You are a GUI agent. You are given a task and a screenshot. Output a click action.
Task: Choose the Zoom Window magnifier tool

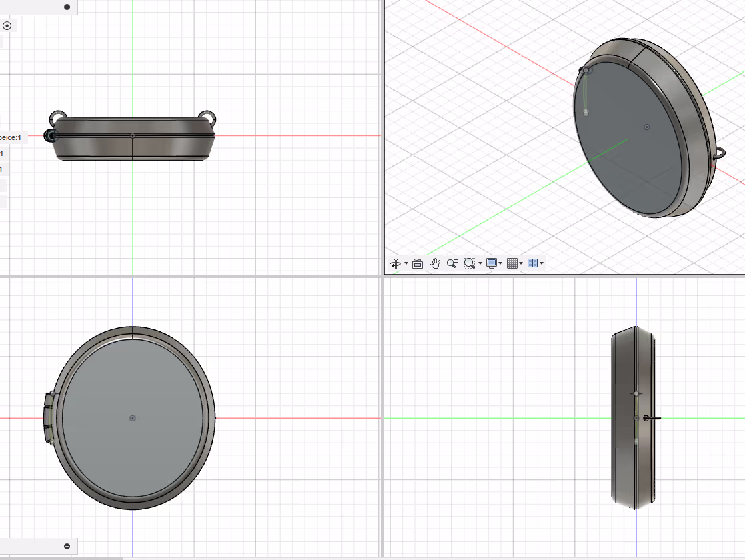point(469,263)
